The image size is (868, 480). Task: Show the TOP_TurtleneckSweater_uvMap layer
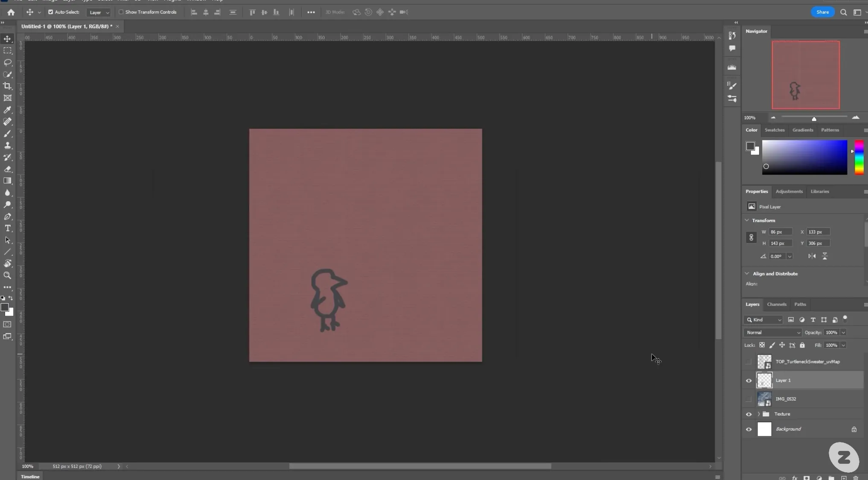tap(749, 362)
